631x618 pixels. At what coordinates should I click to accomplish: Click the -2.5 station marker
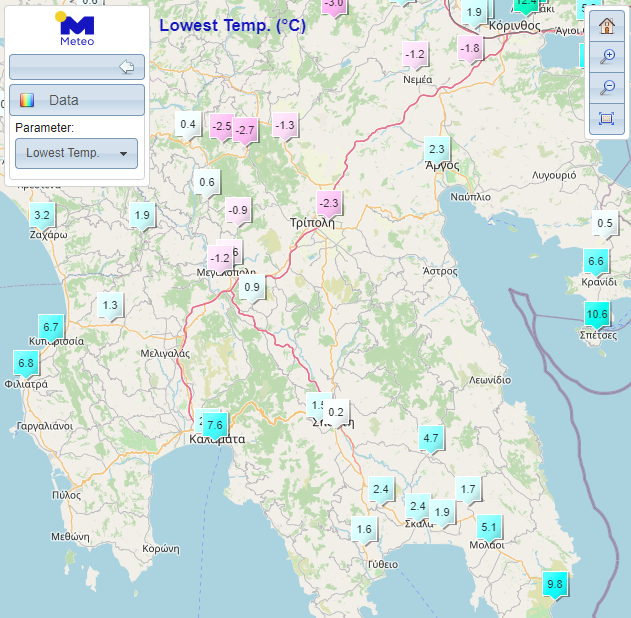(221, 128)
